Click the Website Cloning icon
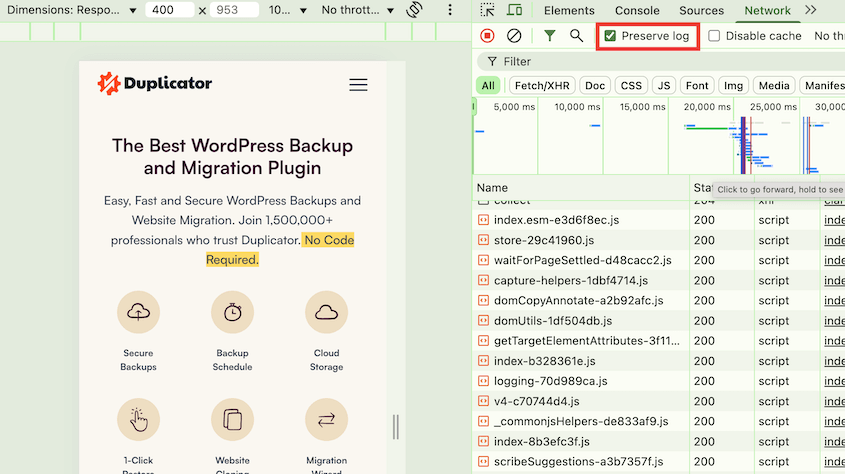The width and height of the screenshot is (845, 474). [232, 420]
